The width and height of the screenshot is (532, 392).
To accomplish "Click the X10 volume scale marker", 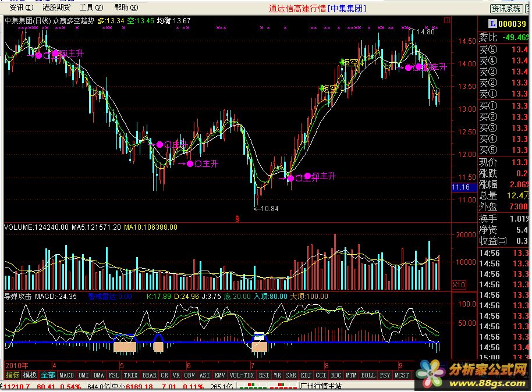I will [x=459, y=284].
